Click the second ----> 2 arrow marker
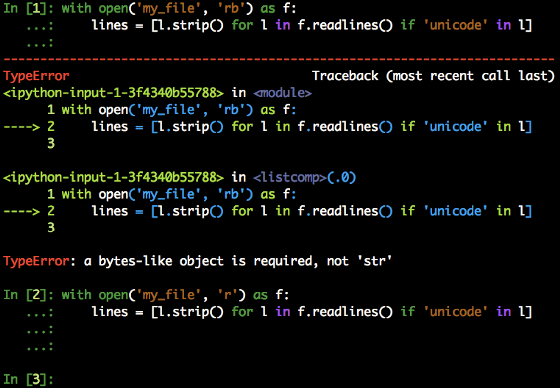Viewport: 560px width, 388px height. 29,211
